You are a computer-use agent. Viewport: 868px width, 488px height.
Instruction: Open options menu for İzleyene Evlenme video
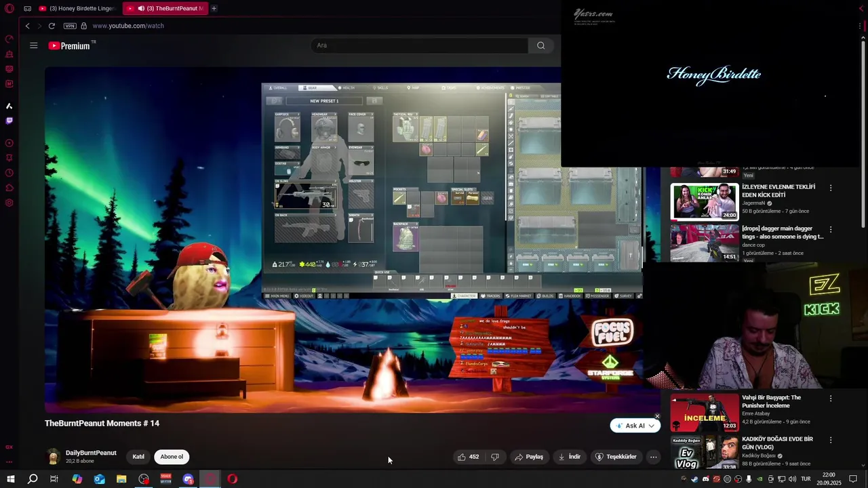coord(831,188)
